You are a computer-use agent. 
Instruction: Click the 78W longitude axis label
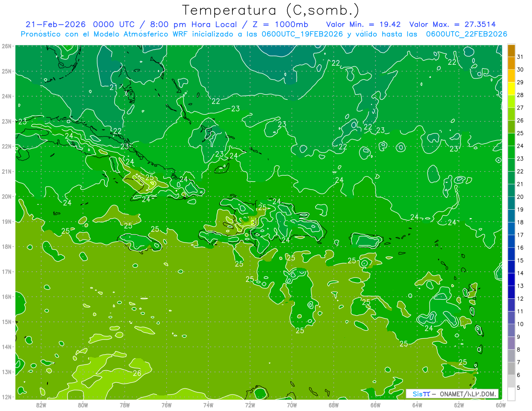(125, 404)
